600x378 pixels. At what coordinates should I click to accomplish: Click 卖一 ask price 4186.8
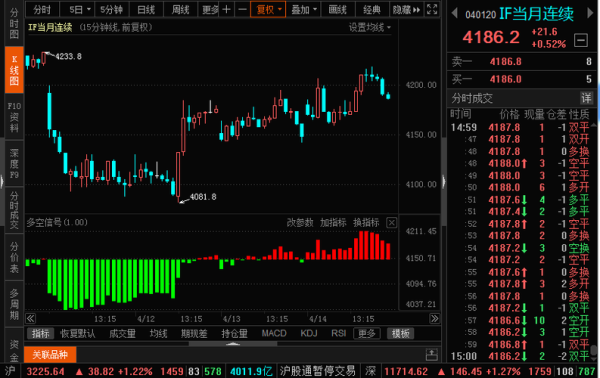[505, 62]
